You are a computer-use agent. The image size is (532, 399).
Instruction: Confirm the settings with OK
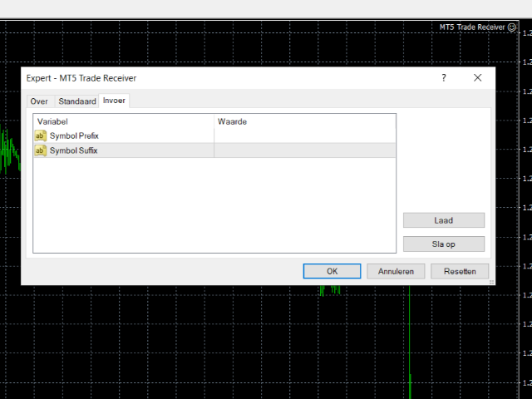point(332,272)
